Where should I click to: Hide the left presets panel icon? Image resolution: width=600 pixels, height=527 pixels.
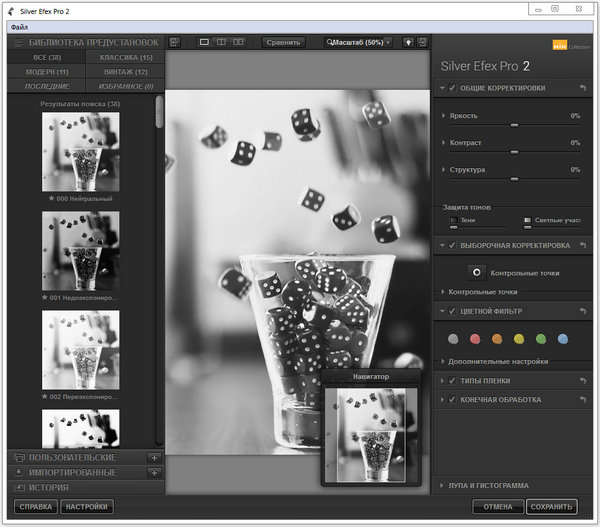click(x=174, y=42)
